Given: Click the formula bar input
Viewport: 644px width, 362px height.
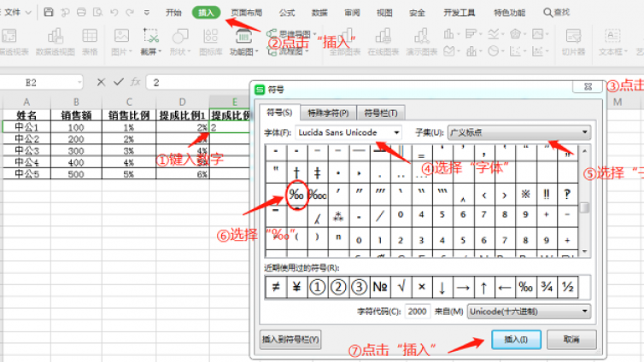Looking at the screenshot, I should tap(199, 83).
